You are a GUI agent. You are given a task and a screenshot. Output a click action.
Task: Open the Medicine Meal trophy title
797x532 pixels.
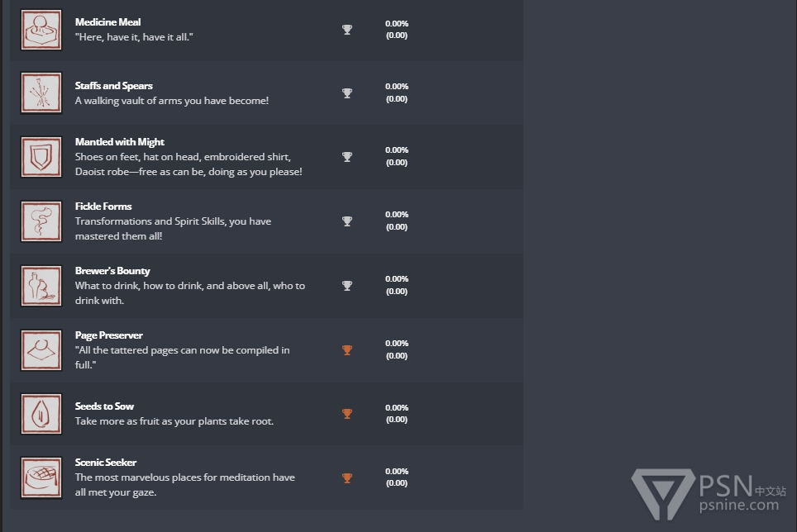coord(107,22)
